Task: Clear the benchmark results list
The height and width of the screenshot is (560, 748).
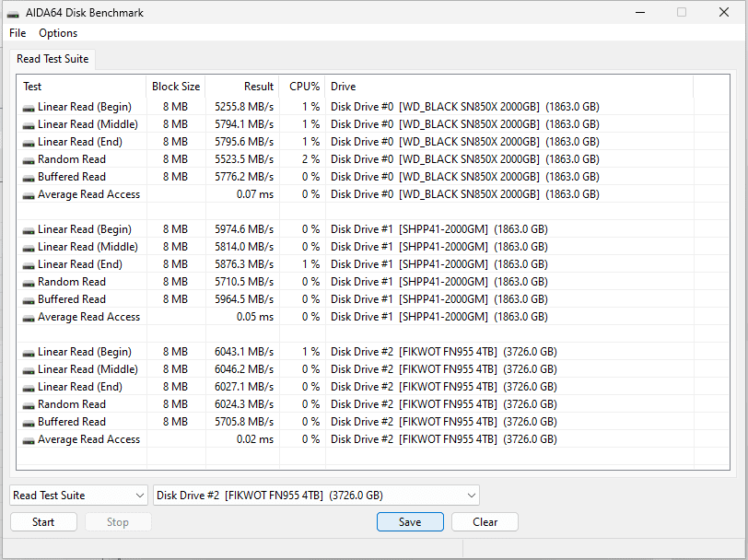Action: coord(485,522)
